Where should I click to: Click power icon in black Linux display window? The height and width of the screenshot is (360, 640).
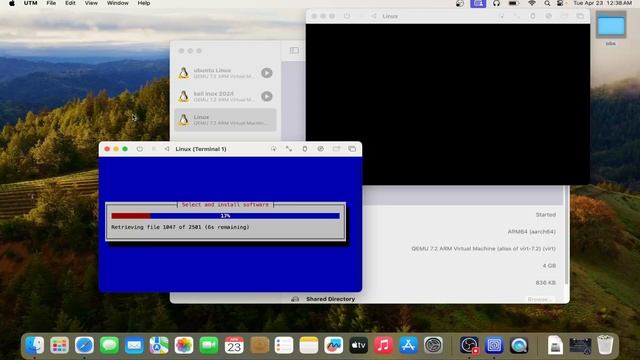(347, 16)
